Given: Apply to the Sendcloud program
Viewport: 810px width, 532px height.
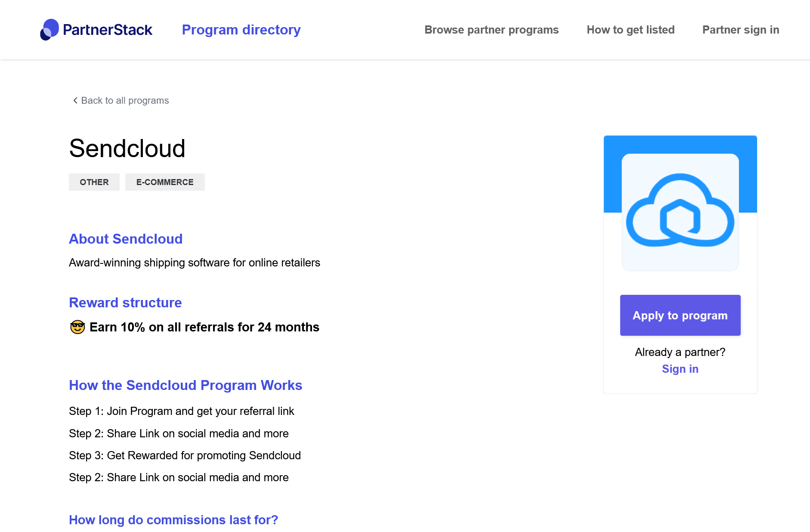Looking at the screenshot, I should pyautogui.click(x=680, y=315).
